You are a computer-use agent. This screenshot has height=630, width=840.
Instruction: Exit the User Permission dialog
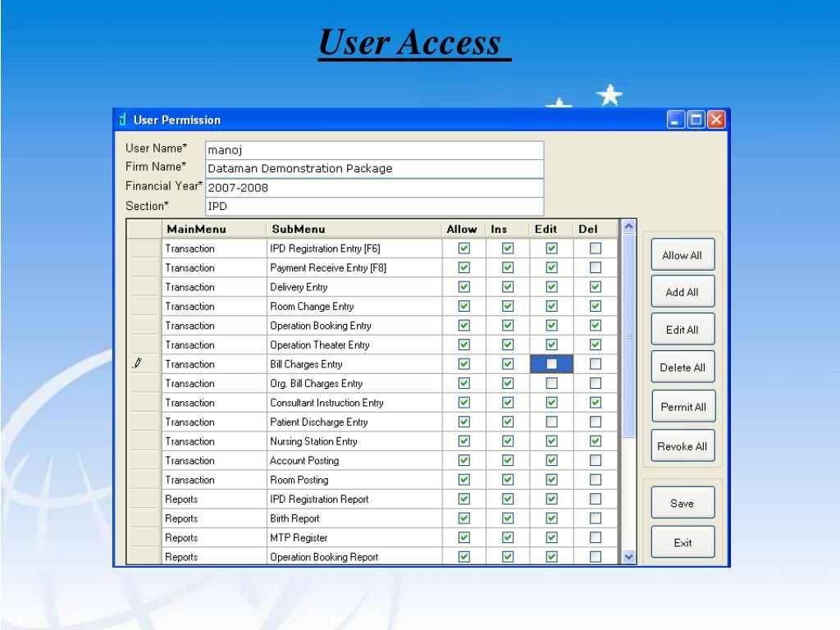682,542
